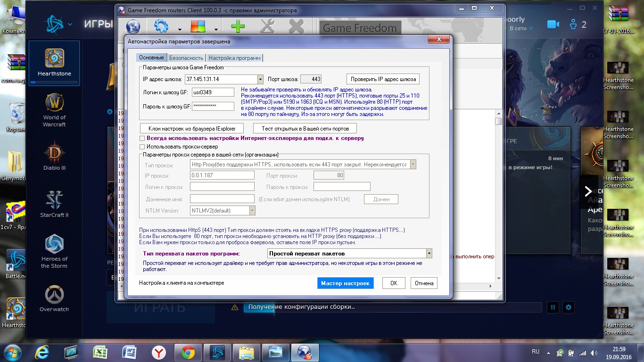This screenshot has height=362, width=644.
Task: Switch to the 'Безопасность' tab
Action: pyautogui.click(x=186, y=58)
